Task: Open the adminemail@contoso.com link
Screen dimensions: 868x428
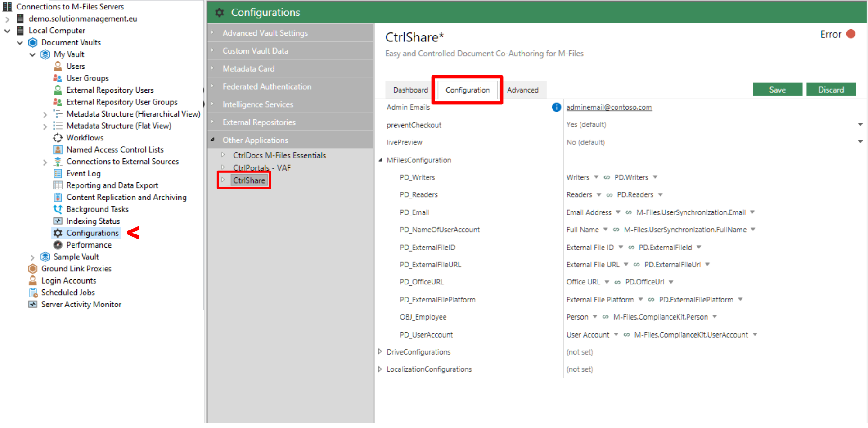Action: coord(609,107)
